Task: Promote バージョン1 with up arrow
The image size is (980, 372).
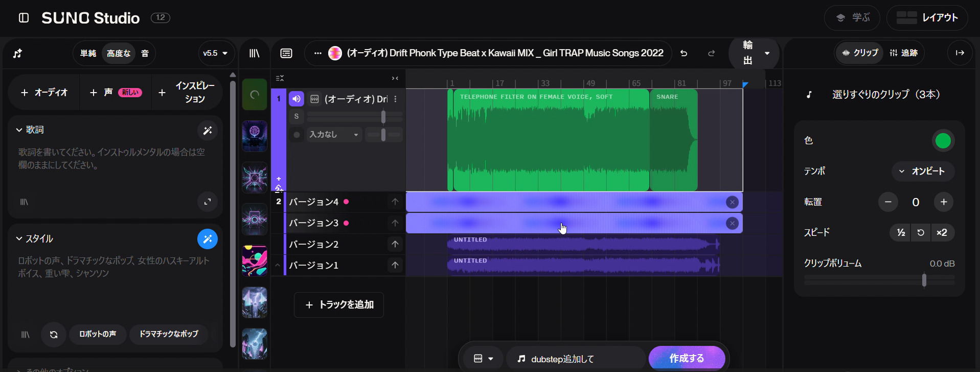Action: pos(395,265)
